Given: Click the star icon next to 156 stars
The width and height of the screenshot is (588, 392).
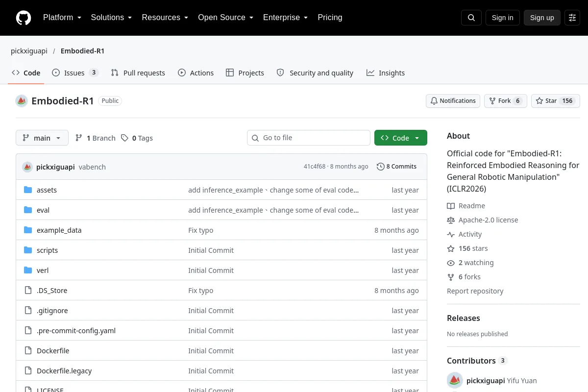Looking at the screenshot, I should [451, 248].
